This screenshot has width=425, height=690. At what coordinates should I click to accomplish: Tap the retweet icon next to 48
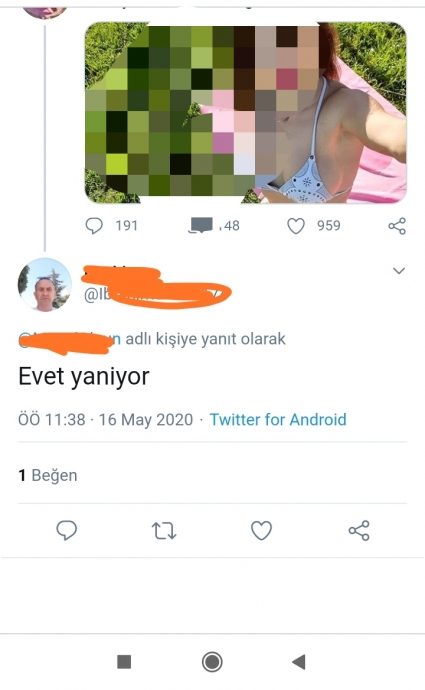tap(200, 225)
